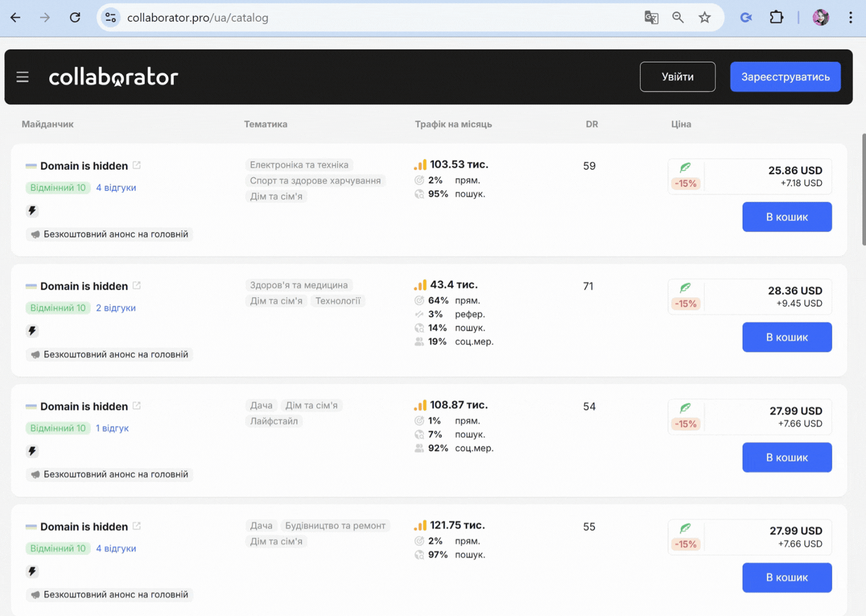Add the DR 55 listing to cart
Image resolution: width=866 pixels, height=616 pixels.
pyautogui.click(x=787, y=578)
